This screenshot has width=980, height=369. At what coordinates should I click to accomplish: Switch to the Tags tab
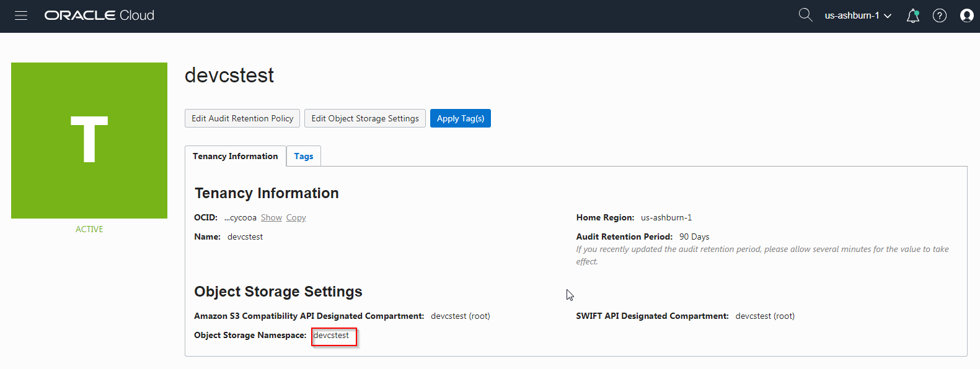tap(304, 157)
